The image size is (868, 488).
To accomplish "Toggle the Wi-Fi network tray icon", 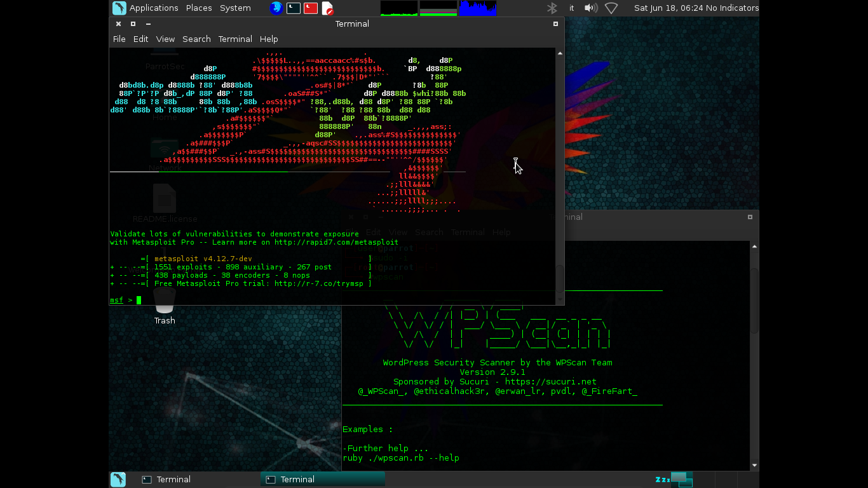I will (x=610, y=8).
